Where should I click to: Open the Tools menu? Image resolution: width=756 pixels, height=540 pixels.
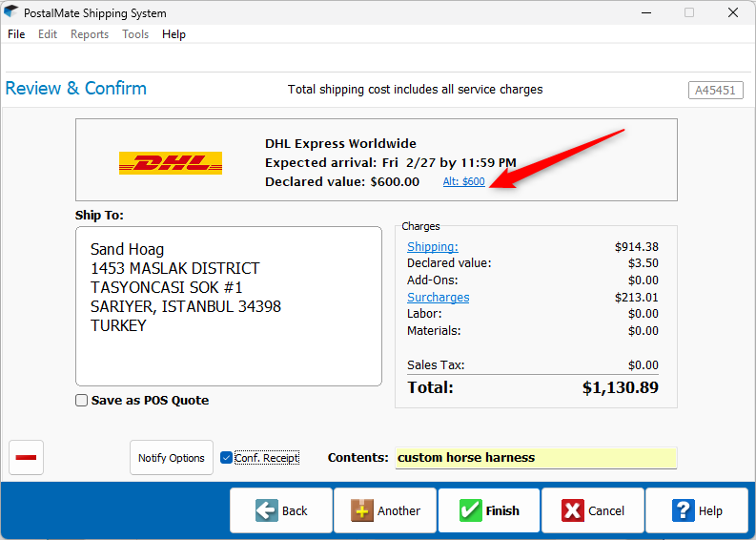(x=135, y=34)
